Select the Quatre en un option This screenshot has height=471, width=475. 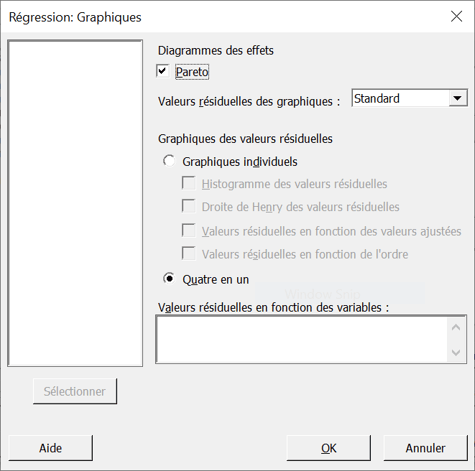pos(169,278)
